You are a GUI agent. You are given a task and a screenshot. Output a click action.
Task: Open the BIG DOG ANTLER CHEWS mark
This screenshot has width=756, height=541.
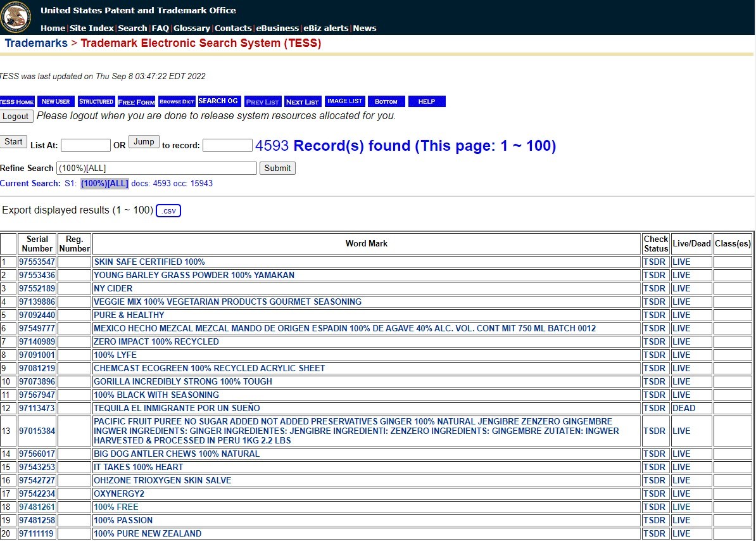[x=177, y=454]
